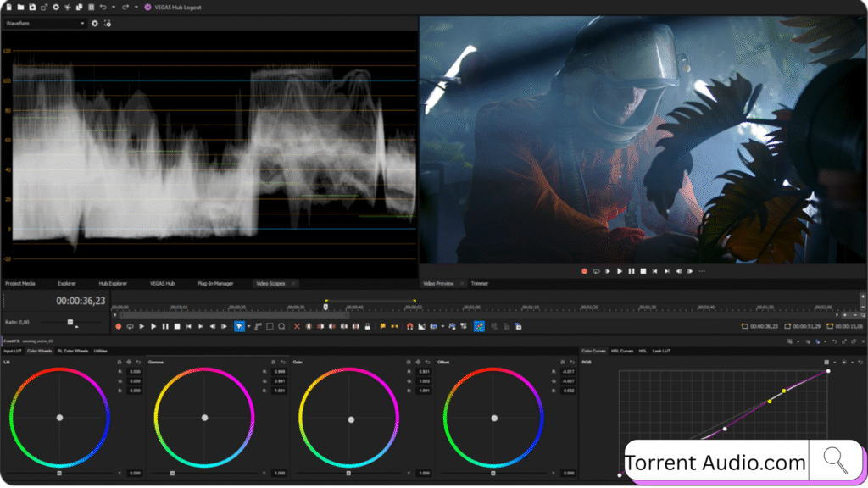Expand the Undo history dropdown arrow
The width and height of the screenshot is (868, 488).
(x=113, y=7)
